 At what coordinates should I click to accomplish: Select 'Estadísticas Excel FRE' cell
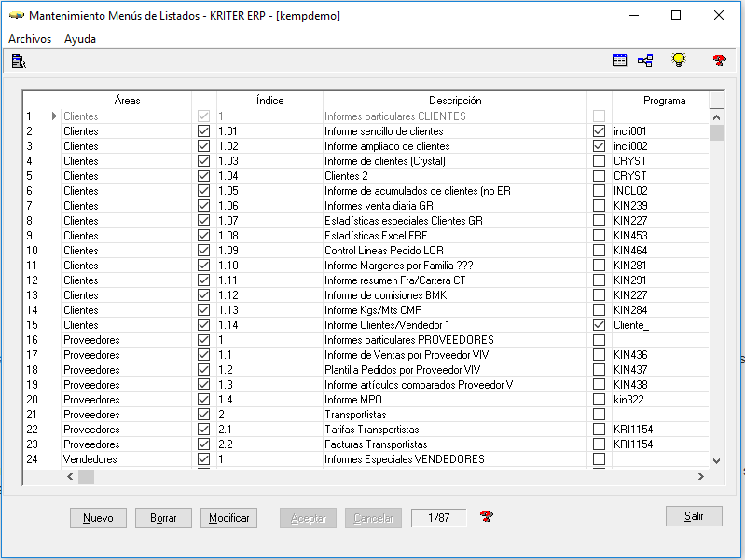tap(455, 236)
